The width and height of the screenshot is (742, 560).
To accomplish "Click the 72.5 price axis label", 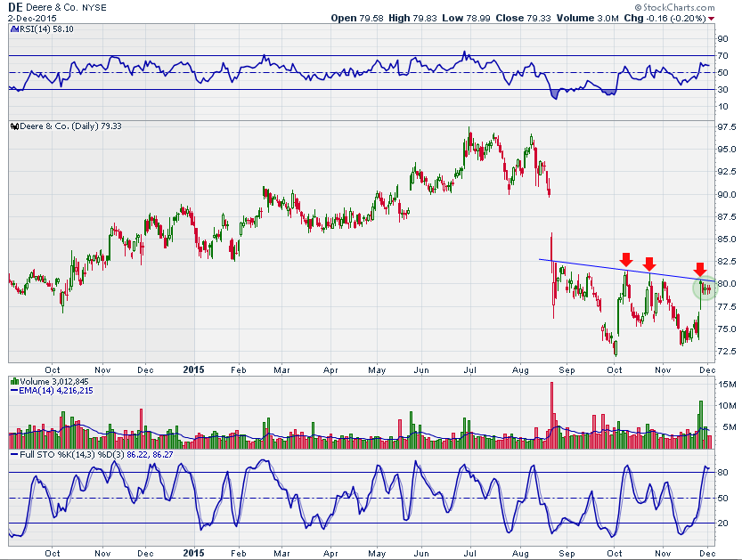I will [x=727, y=352].
